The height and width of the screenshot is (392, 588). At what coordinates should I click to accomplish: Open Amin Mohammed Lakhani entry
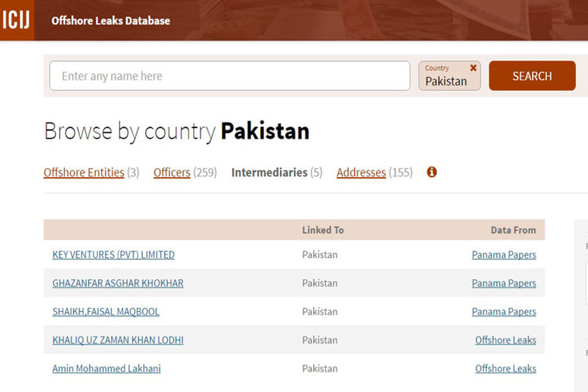pos(106,369)
